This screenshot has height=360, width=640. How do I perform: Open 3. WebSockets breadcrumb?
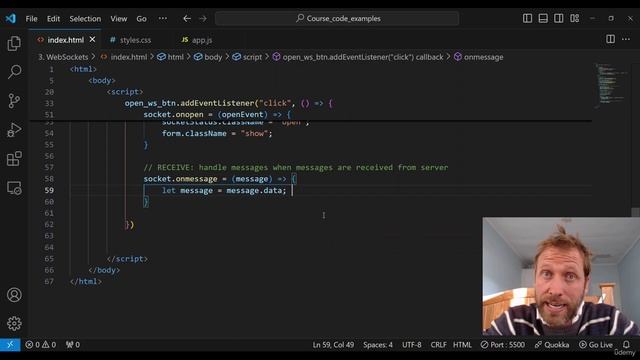coord(63,57)
